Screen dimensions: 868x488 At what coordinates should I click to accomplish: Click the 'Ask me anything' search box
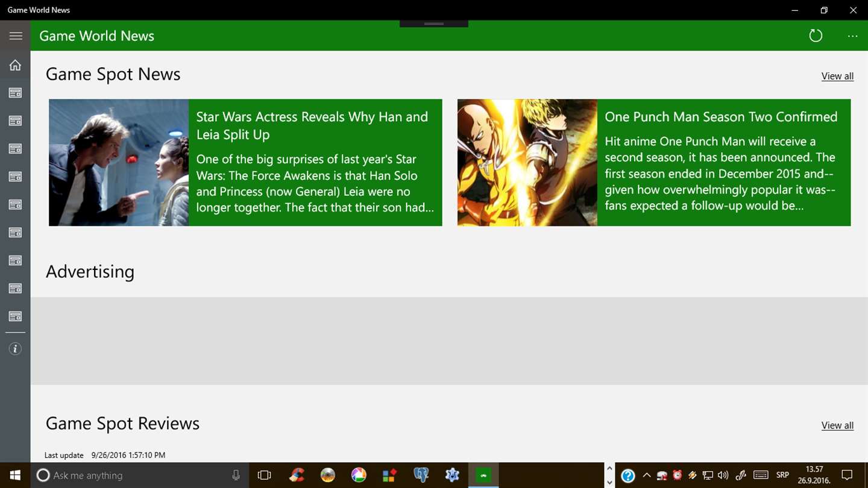(x=139, y=475)
